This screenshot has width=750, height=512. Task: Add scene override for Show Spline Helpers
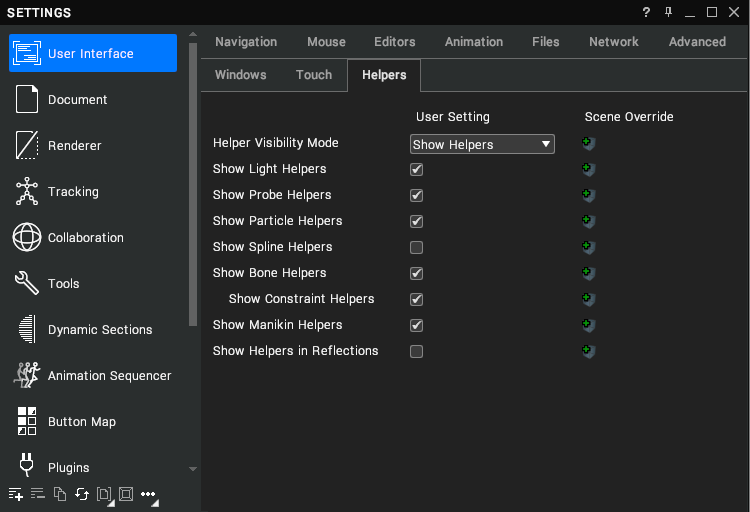tap(589, 247)
